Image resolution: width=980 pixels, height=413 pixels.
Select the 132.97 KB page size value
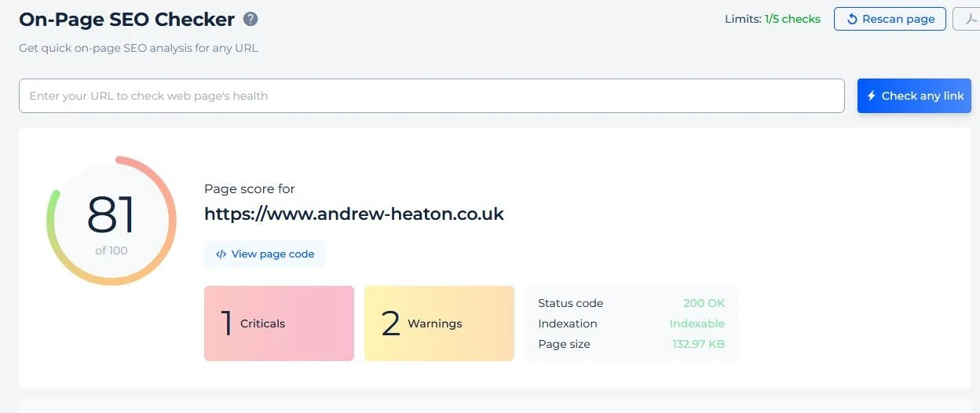tap(698, 344)
